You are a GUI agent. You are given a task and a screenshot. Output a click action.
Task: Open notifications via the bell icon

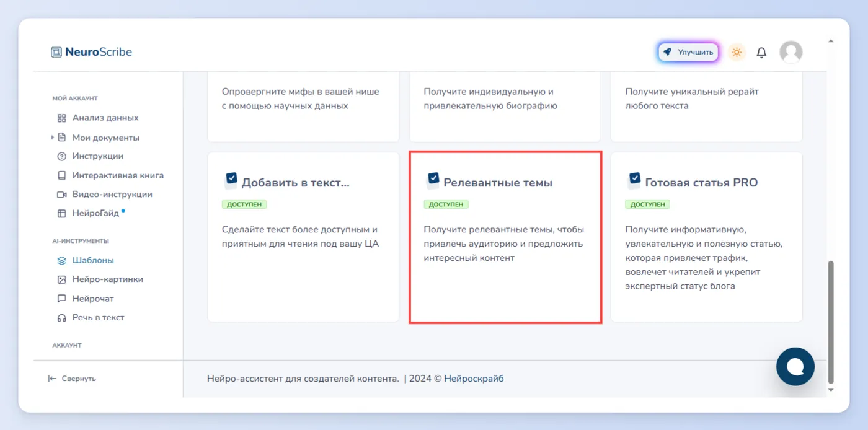click(761, 53)
